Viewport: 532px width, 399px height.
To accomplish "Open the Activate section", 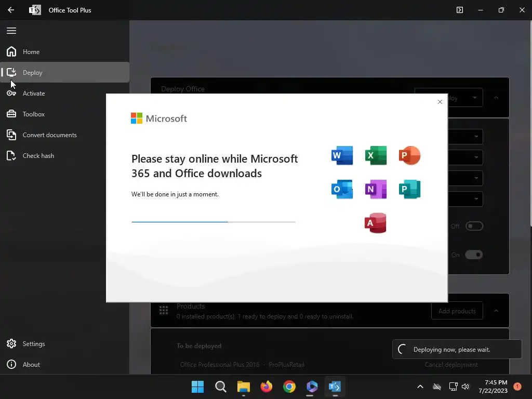I will pos(64,94).
